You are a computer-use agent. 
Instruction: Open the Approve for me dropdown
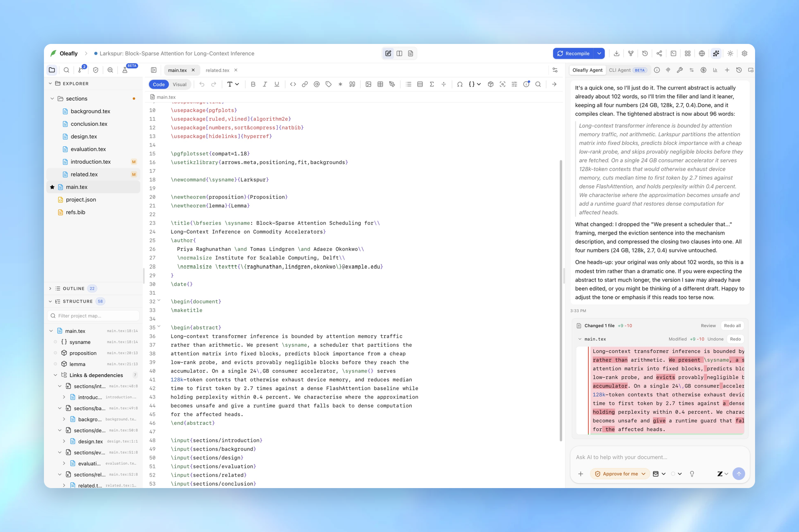point(620,474)
